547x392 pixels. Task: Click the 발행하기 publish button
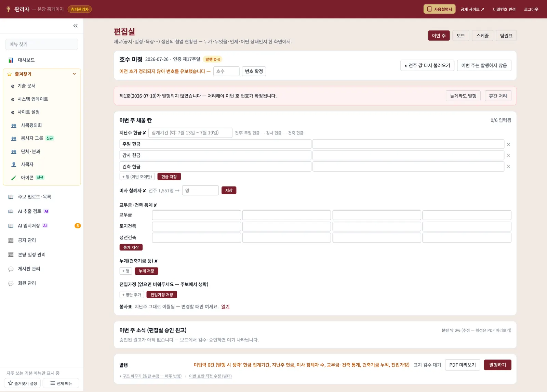[x=497, y=365]
